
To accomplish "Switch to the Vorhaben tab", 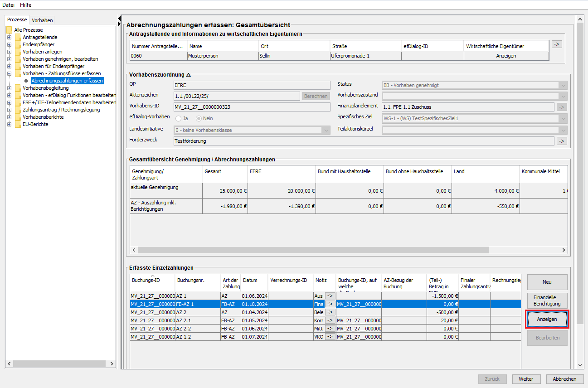I will coord(42,20).
